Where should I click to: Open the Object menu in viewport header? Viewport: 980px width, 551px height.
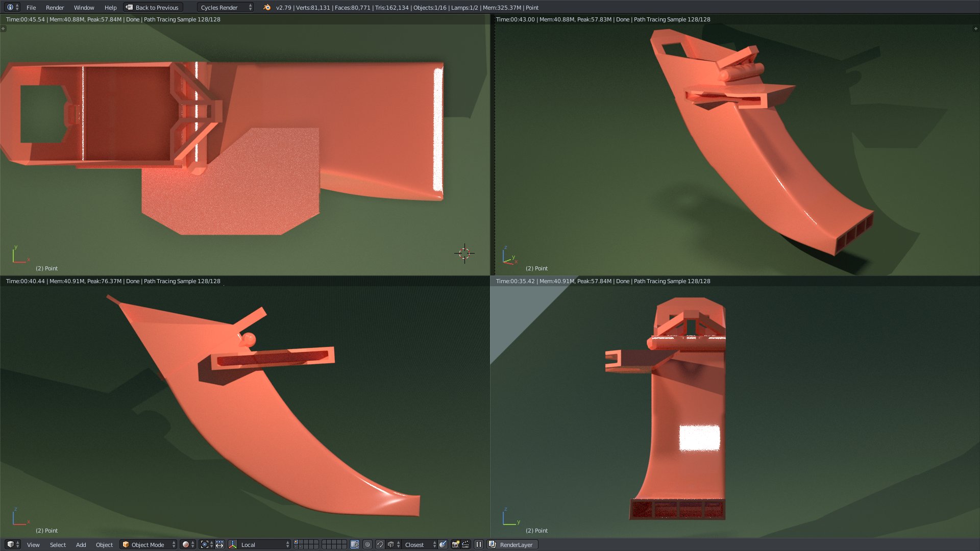104,545
